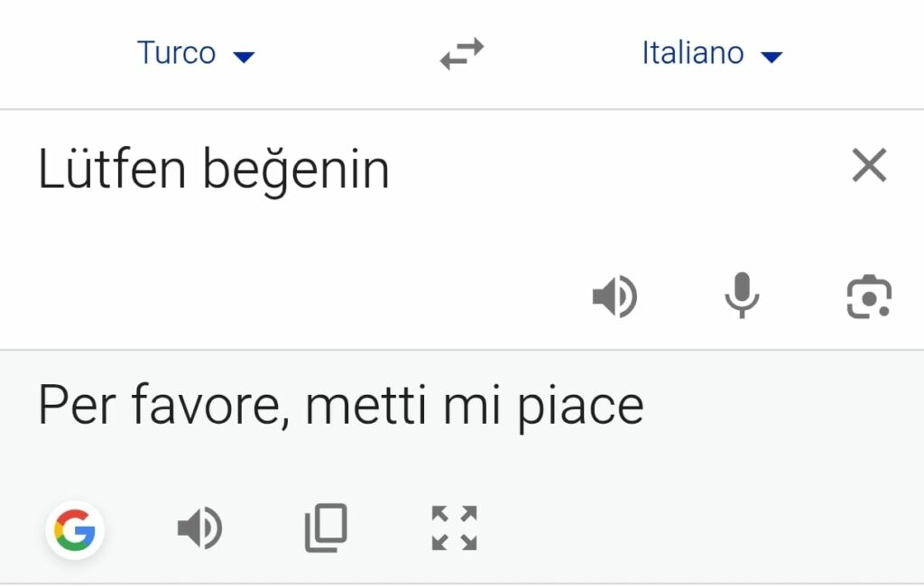Swap Turkish and Italian languages

[x=462, y=54]
